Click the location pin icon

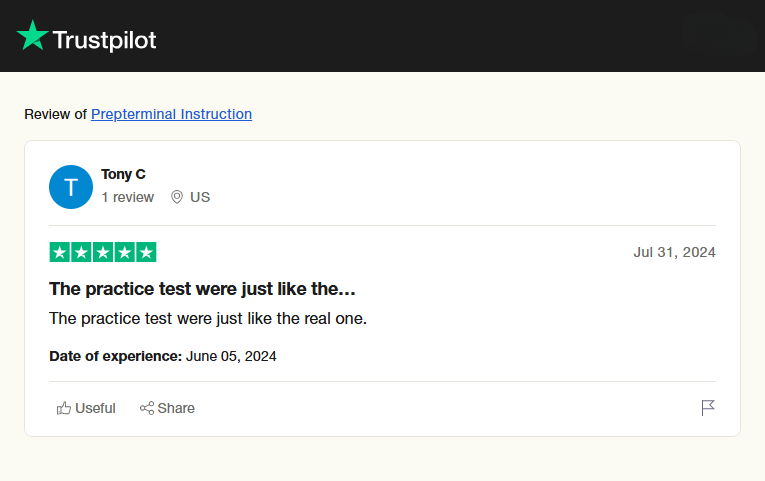pyautogui.click(x=177, y=197)
